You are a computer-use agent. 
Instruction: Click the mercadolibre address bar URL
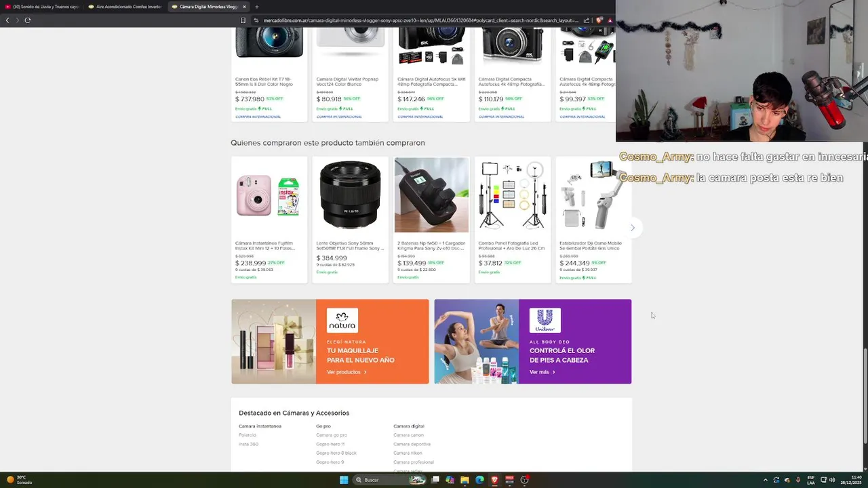click(x=420, y=20)
